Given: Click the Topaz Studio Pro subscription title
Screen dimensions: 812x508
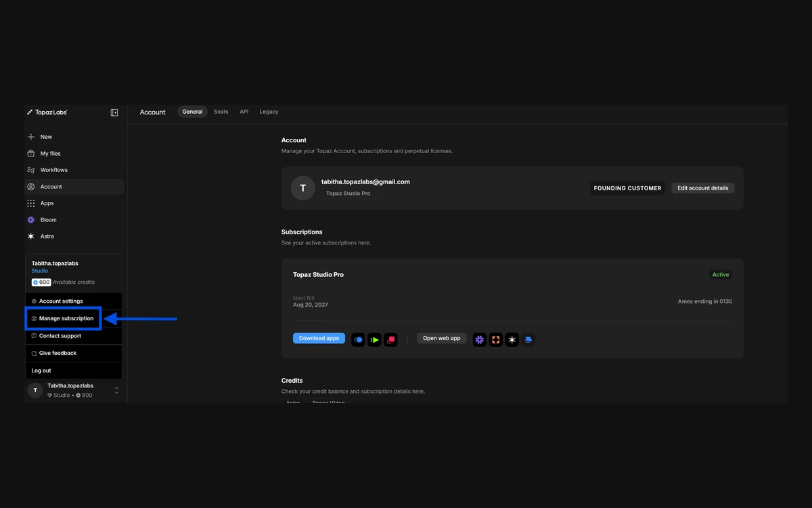Looking at the screenshot, I should [x=319, y=275].
